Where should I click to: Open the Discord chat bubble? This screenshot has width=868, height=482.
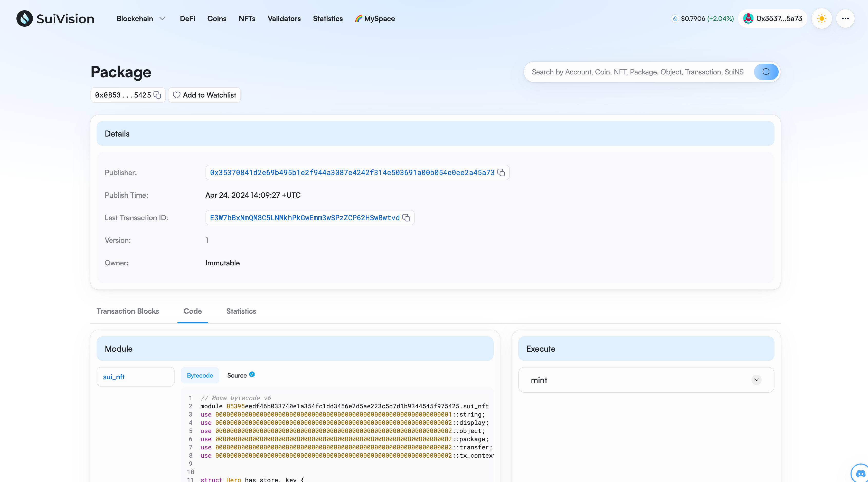tap(860, 473)
